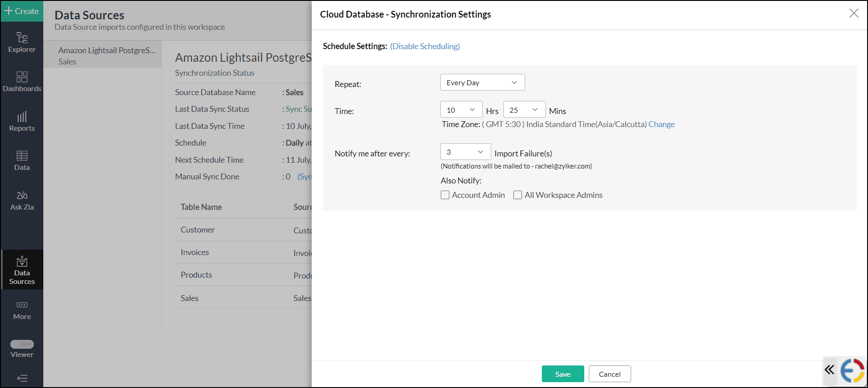Click the Change time zone link
This screenshot has width=868, height=388.
661,124
